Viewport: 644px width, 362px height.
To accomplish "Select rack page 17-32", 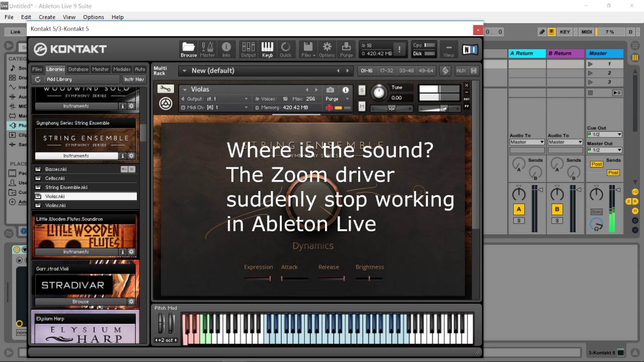I will [x=386, y=71].
